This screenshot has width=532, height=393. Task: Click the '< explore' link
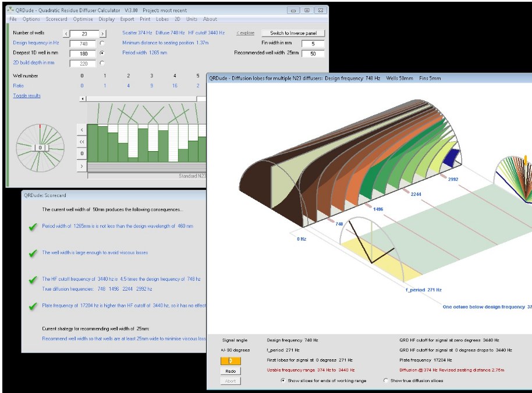point(245,33)
